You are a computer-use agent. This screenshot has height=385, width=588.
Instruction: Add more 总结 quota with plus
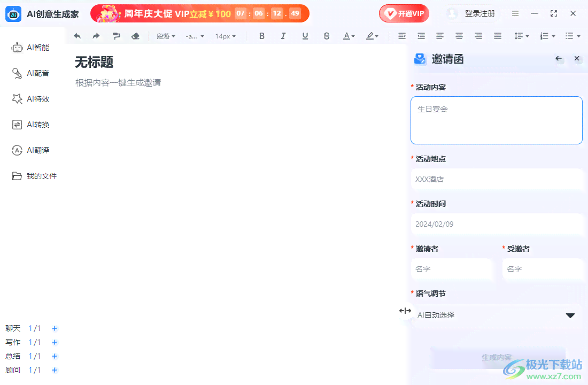[x=55, y=356]
